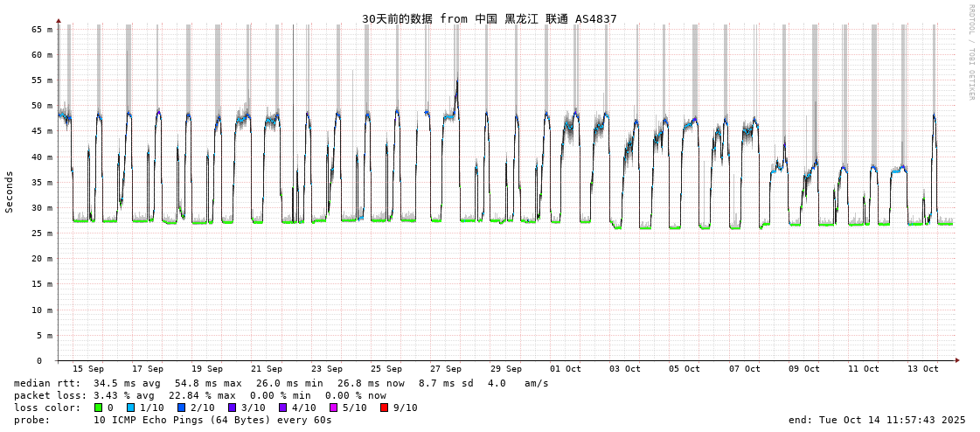Click the 13 Oct date label

[x=923, y=369]
